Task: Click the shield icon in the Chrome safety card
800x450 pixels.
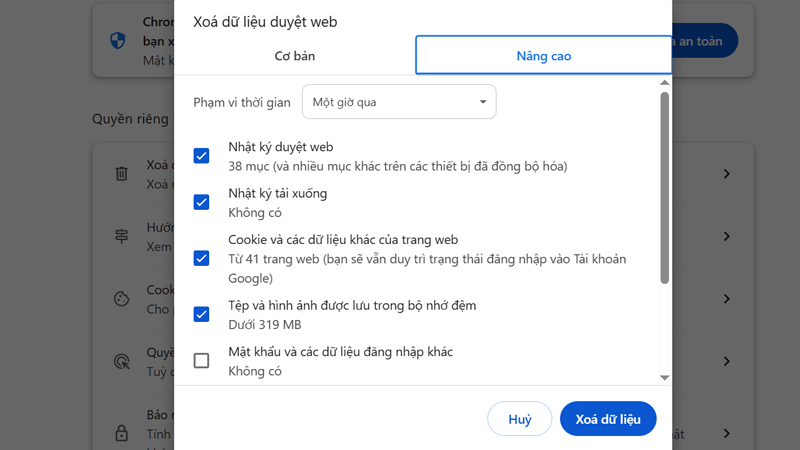Action: (x=118, y=41)
